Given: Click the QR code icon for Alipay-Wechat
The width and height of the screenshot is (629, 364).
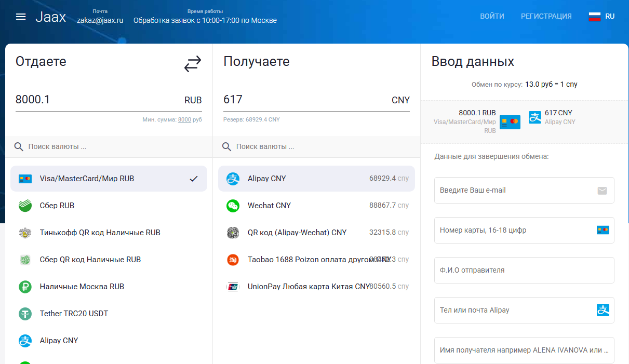Looking at the screenshot, I should coord(233,233).
